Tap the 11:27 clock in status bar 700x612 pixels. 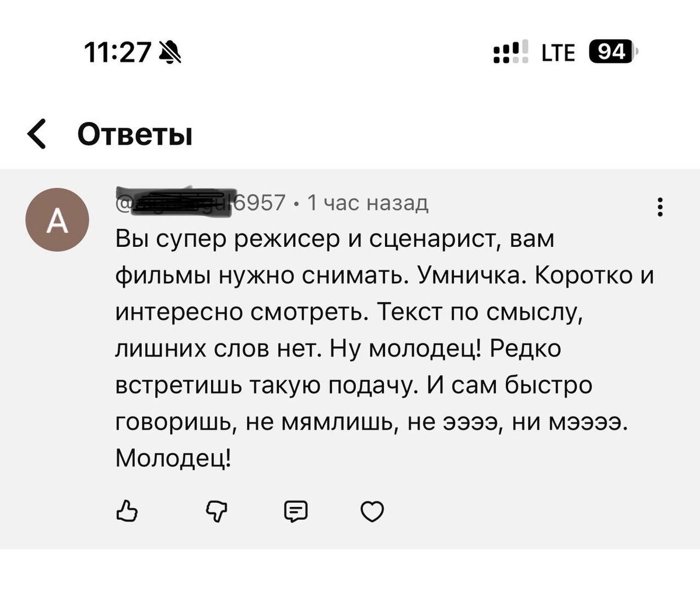pos(118,53)
